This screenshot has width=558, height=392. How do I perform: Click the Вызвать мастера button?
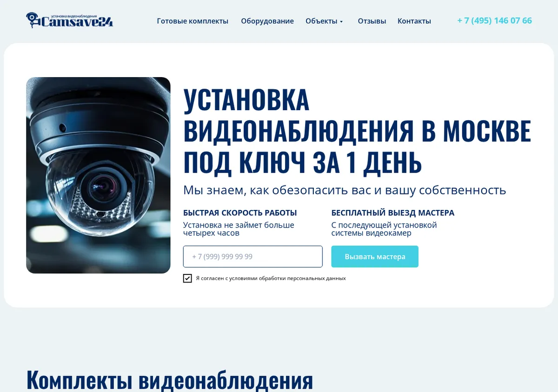click(x=375, y=256)
